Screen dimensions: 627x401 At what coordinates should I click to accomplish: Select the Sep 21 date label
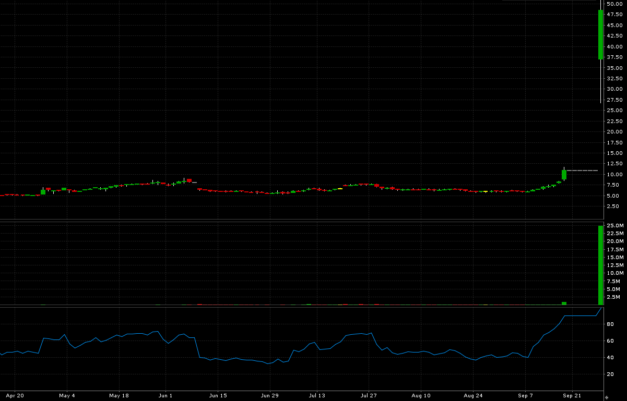point(572,396)
